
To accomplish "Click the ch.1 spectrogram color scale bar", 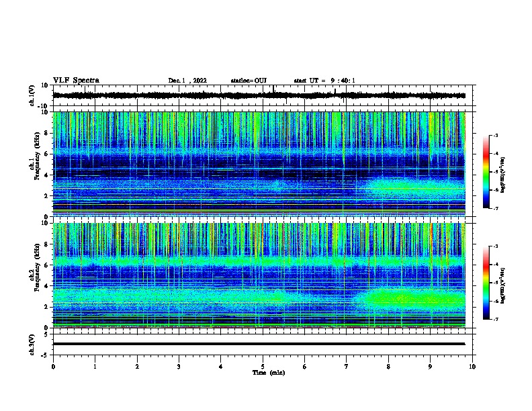I will (x=486, y=172).
